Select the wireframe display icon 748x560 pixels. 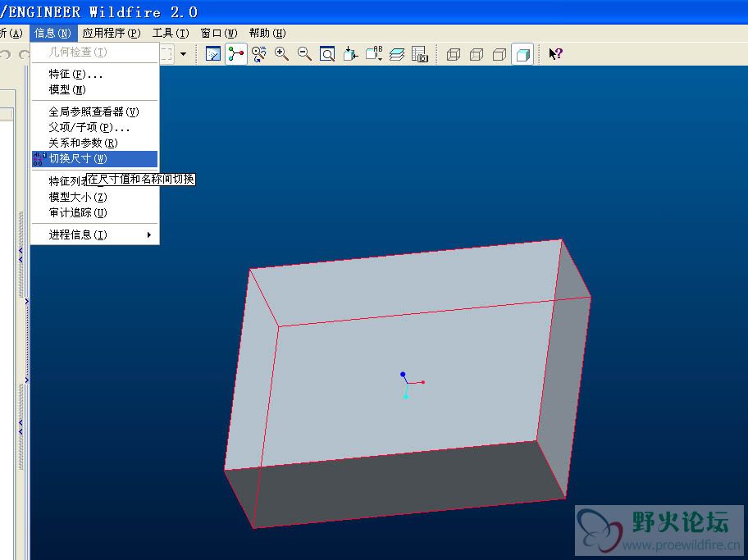(454, 54)
